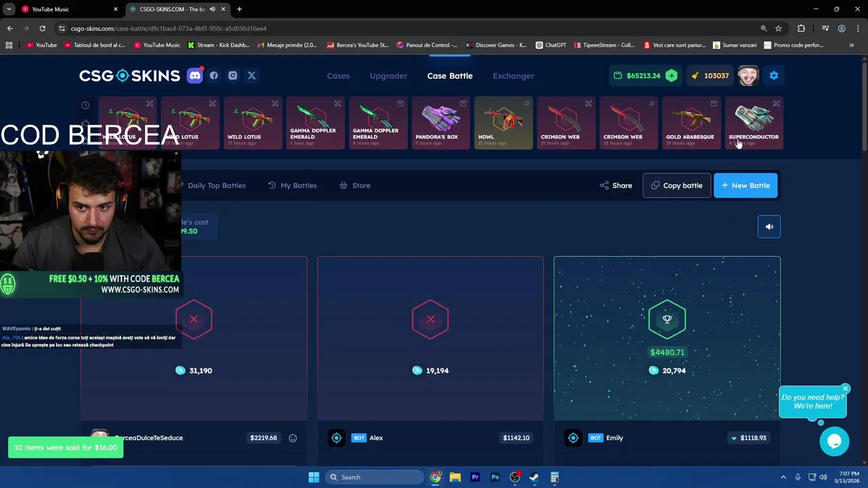The width and height of the screenshot is (868, 488).
Task: Open the 'Discover Games - K...' bookmark
Action: (x=496, y=45)
